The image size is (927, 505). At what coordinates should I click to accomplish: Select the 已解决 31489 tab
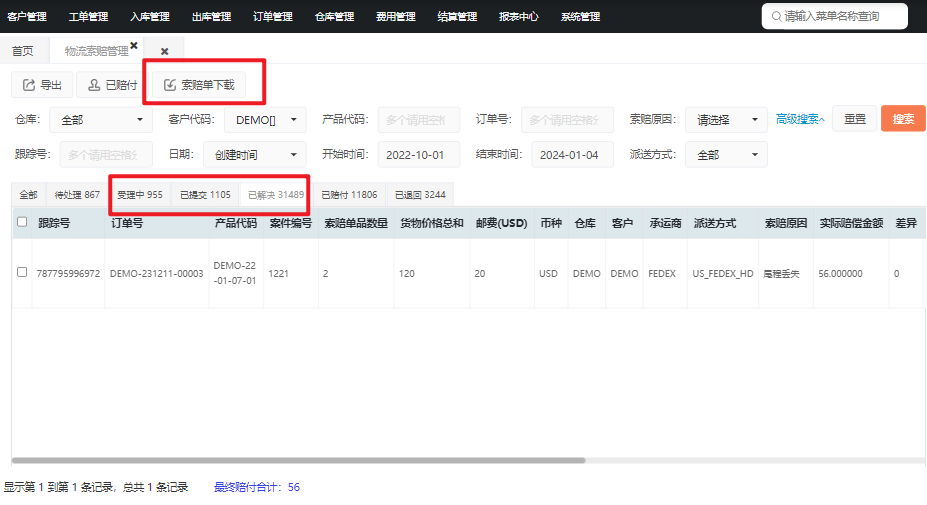pos(275,195)
